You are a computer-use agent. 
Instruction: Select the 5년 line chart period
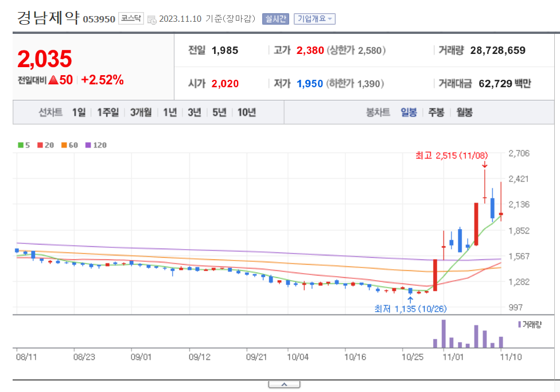point(219,112)
